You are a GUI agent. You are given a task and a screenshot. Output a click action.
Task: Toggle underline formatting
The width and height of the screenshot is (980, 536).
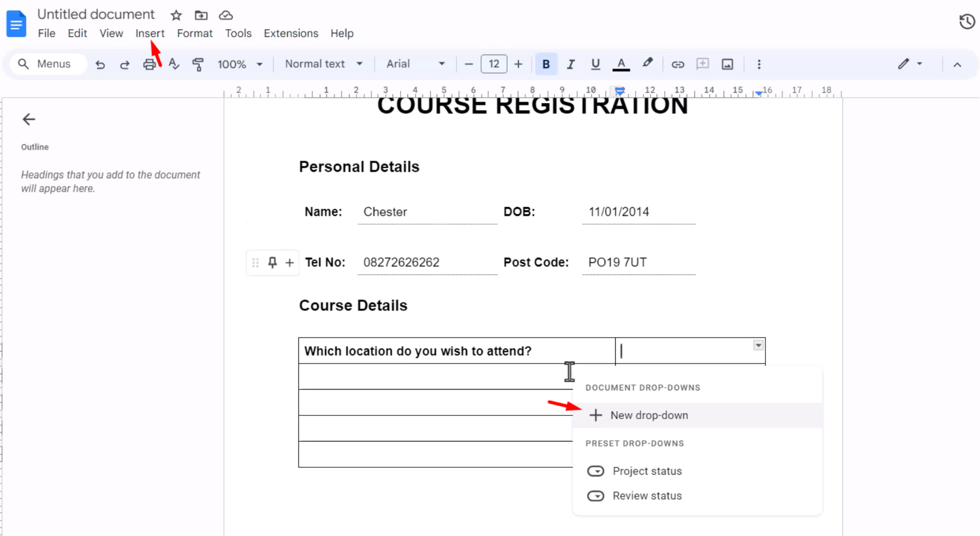coord(595,64)
